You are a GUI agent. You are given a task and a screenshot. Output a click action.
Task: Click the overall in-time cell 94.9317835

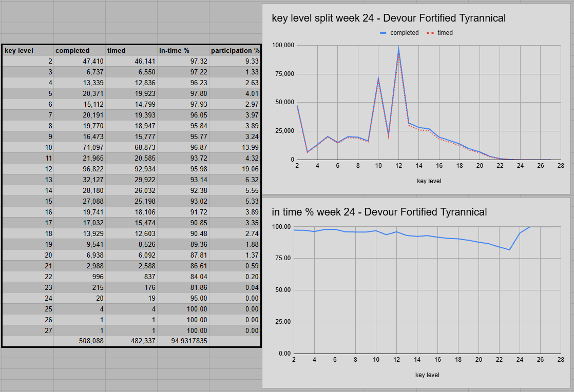point(183,341)
